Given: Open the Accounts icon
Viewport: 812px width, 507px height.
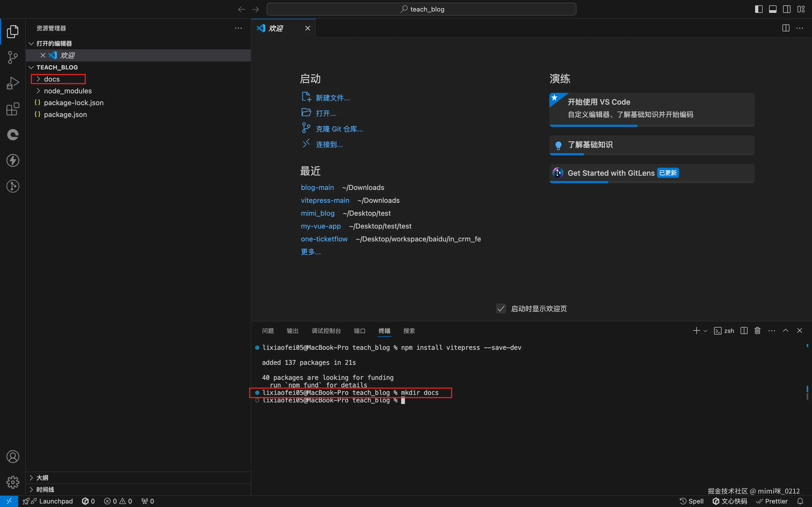Looking at the screenshot, I should point(13,457).
